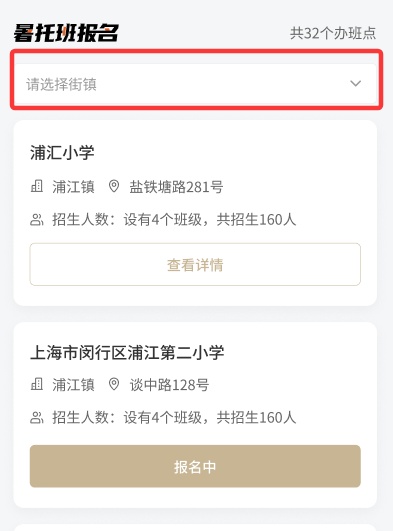Click address 谈中路128号

pos(169,385)
